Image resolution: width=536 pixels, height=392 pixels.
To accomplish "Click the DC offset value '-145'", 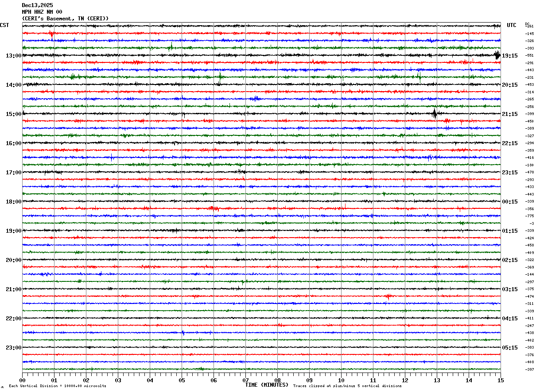I will (x=529, y=34).
